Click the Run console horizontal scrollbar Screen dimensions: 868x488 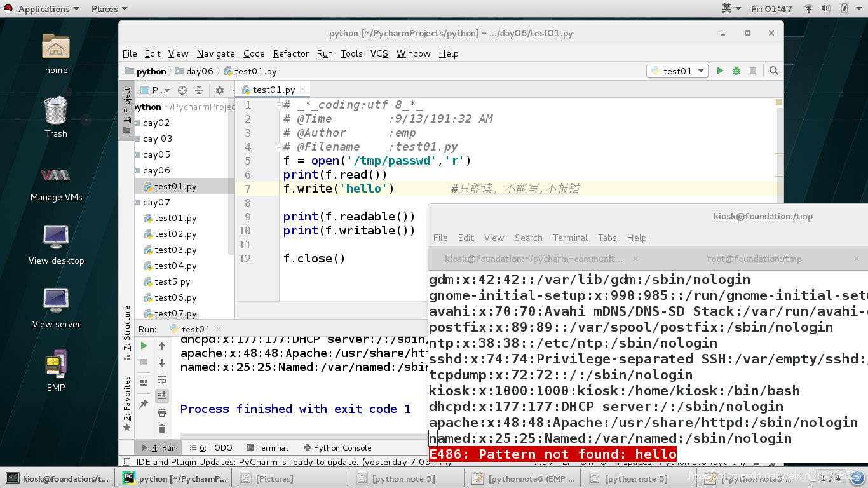[304, 437]
